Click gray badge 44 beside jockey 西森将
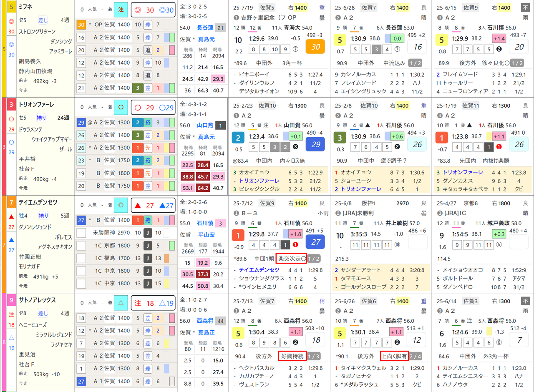The image size is (534, 392). tap(221, 321)
